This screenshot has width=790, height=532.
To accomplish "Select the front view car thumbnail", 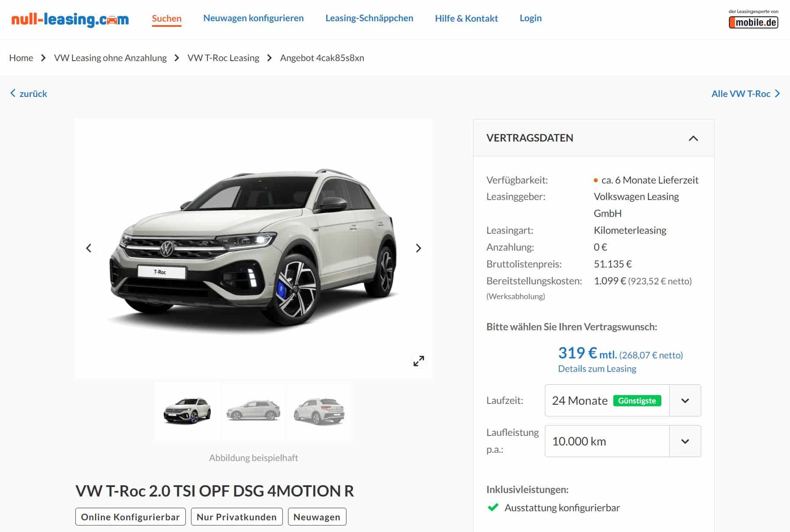I will point(187,411).
